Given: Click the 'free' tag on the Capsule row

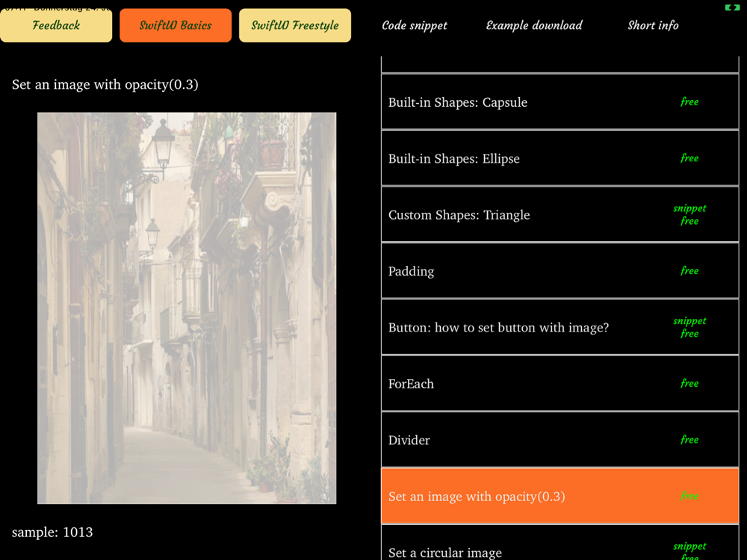Looking at the screenshot, I should click(689, 102).
